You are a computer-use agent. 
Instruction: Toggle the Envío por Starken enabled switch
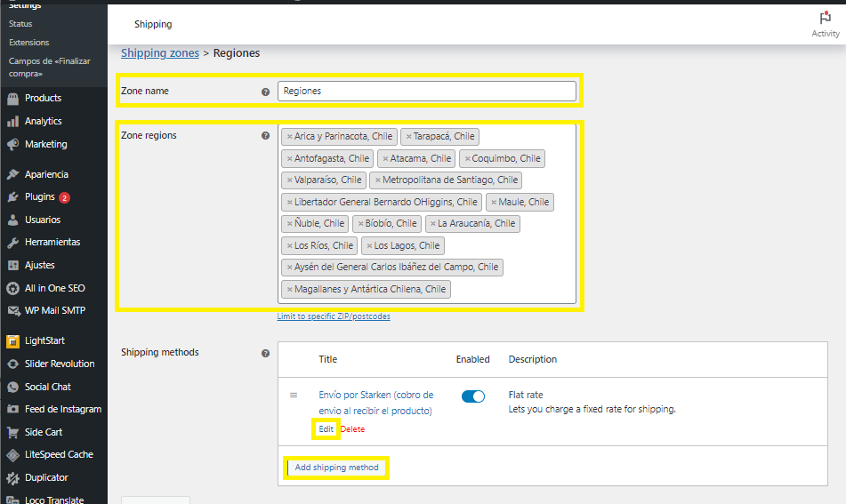[473, 396]
